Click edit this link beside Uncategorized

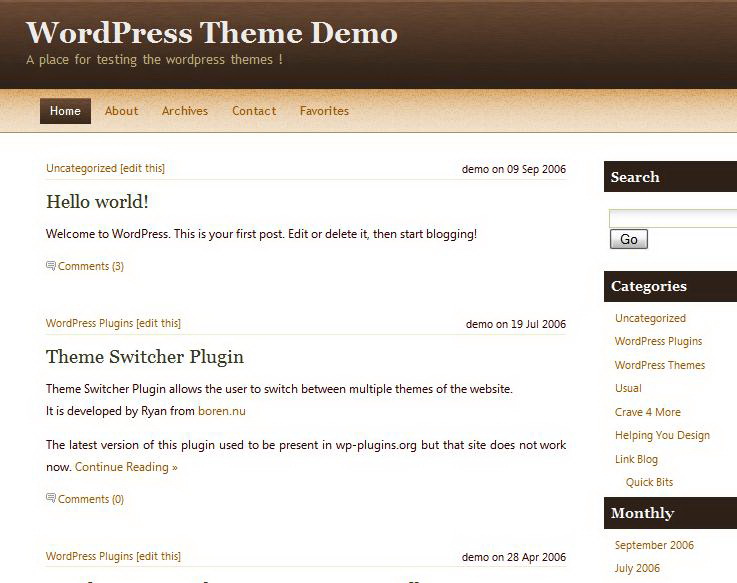coord(142,168)
